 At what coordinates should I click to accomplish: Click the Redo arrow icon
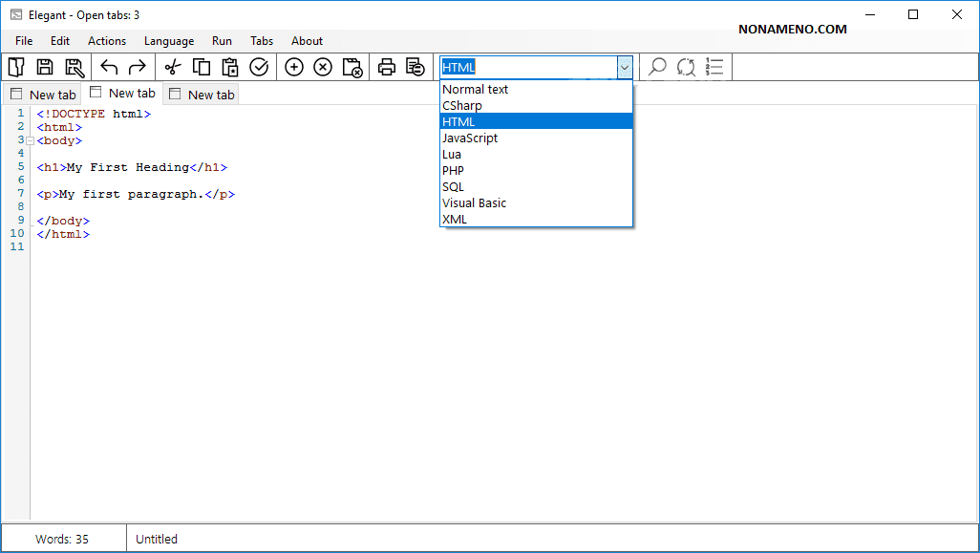click(x=138, y=67)
